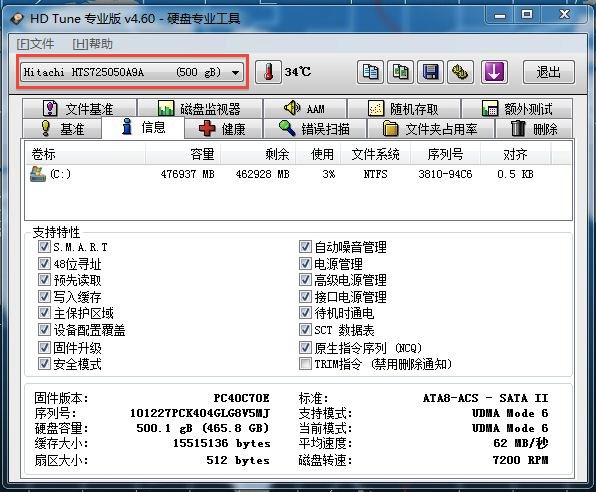Expand the Hitachi drive selection dropdown
This screenshot has width=596, height=492.
click(132, 72)
